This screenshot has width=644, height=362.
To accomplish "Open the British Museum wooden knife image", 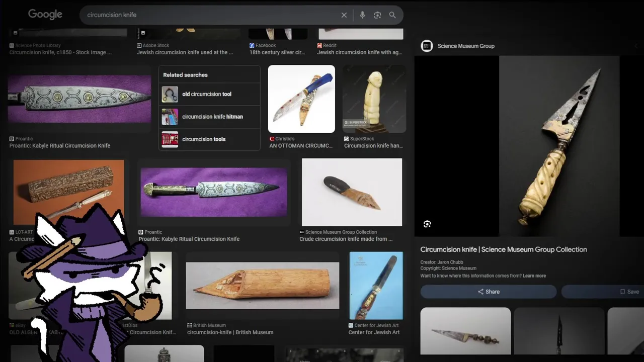I will [263, 285].
